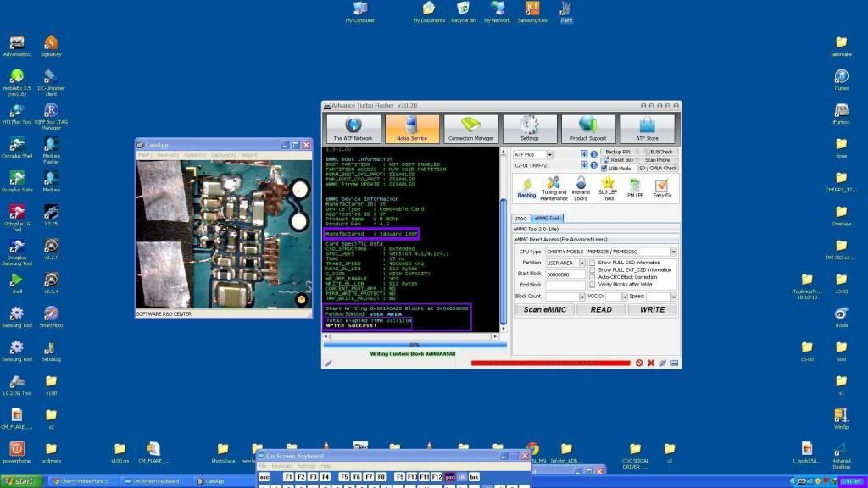The height and width of the screenshot is (488, 868).
Task: Check Verify Blocks after Write
Action: point(593,284)
